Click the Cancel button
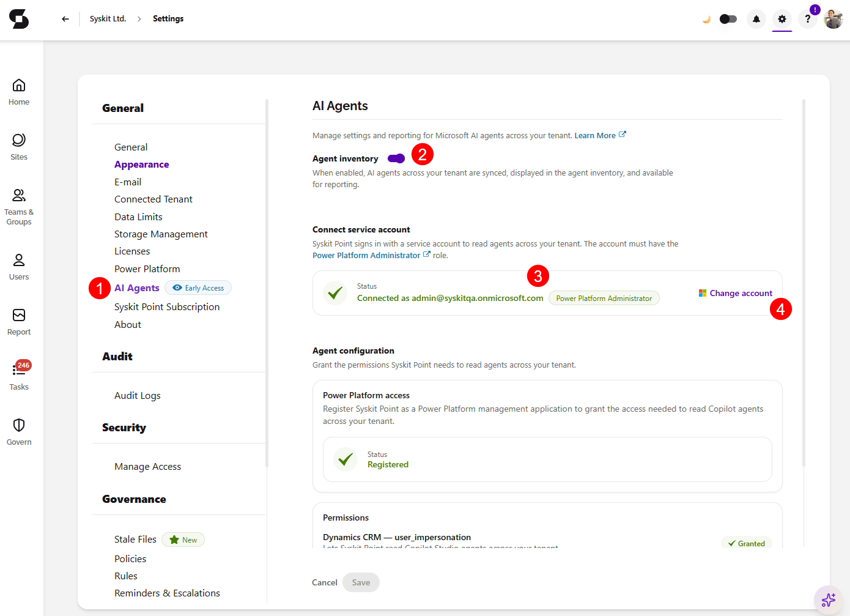850x616 pixels. (325, 582)
